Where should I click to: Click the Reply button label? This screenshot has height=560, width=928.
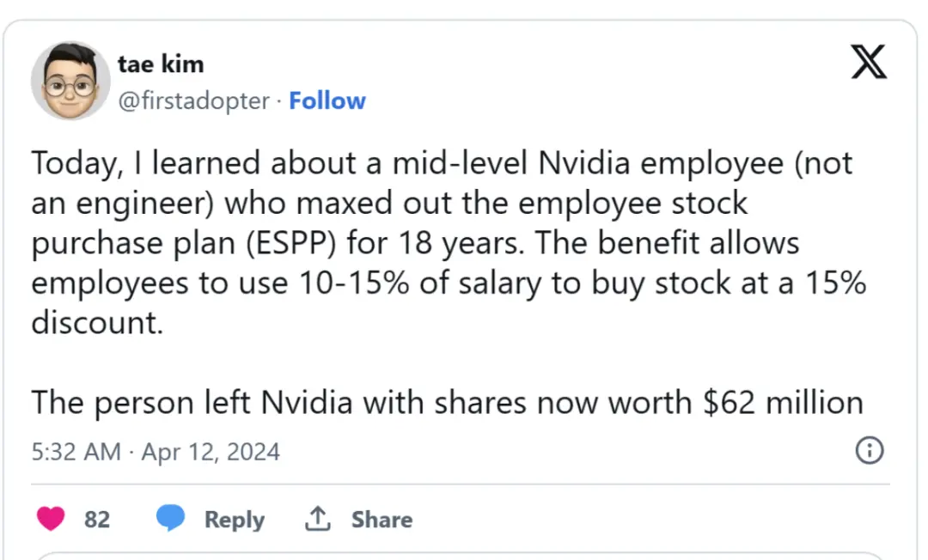pos(235,519)
